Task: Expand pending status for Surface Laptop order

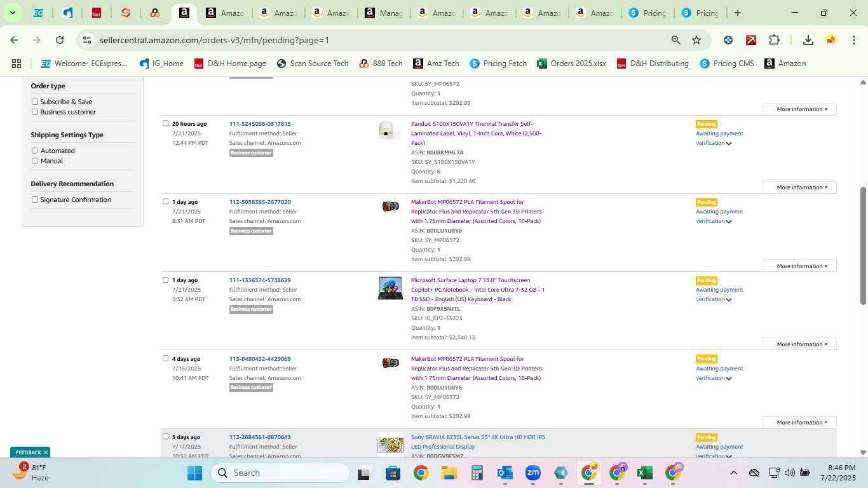Action: [729, 300]
